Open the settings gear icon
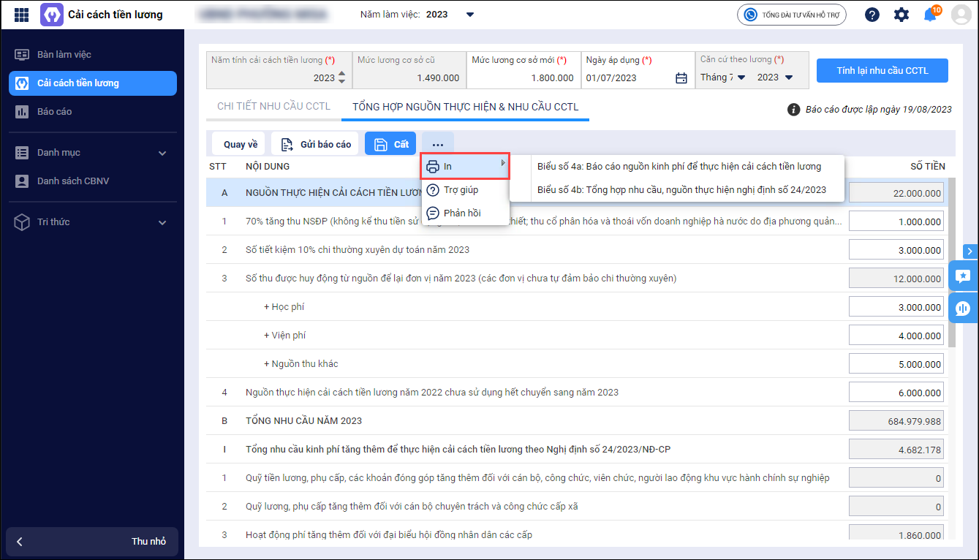The width and height of the screenshot is (979, 560). [x=901, y=15]
